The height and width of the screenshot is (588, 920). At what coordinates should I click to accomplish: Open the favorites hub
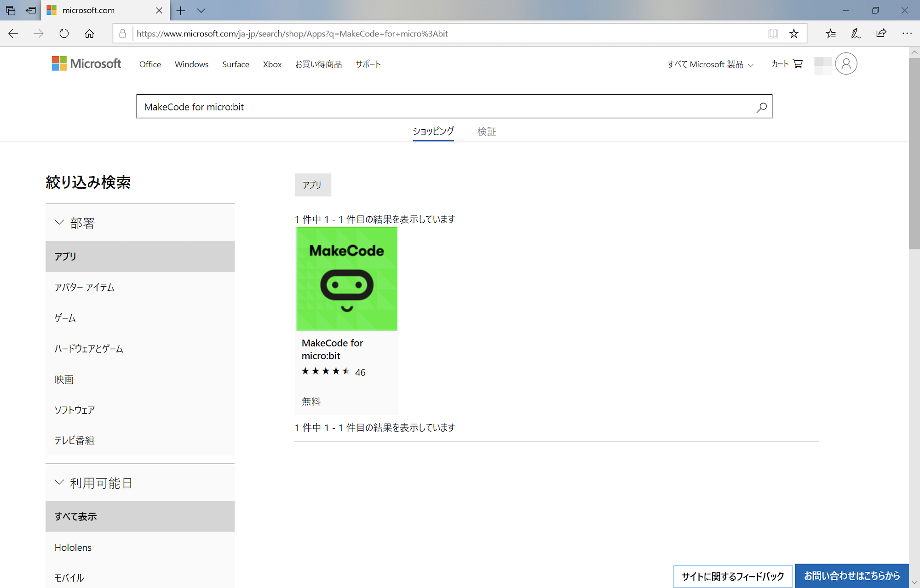point(831,34)
